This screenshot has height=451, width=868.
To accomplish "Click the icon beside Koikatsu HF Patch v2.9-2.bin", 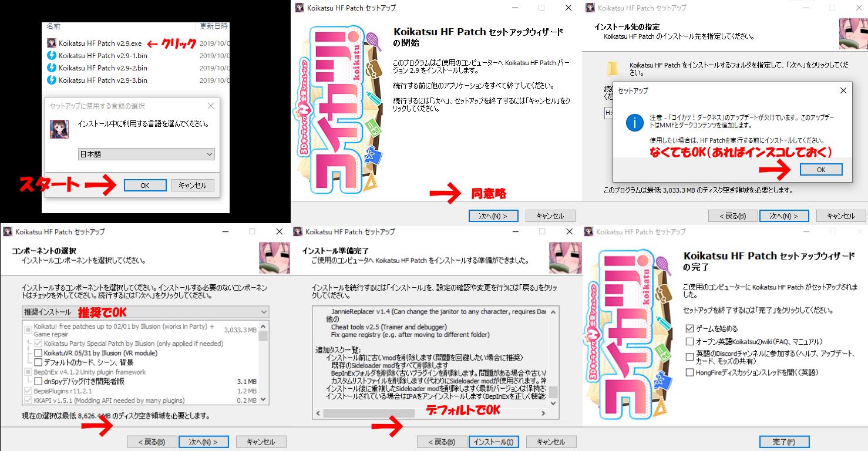I will pyautogui.click(x=52, y=68).
